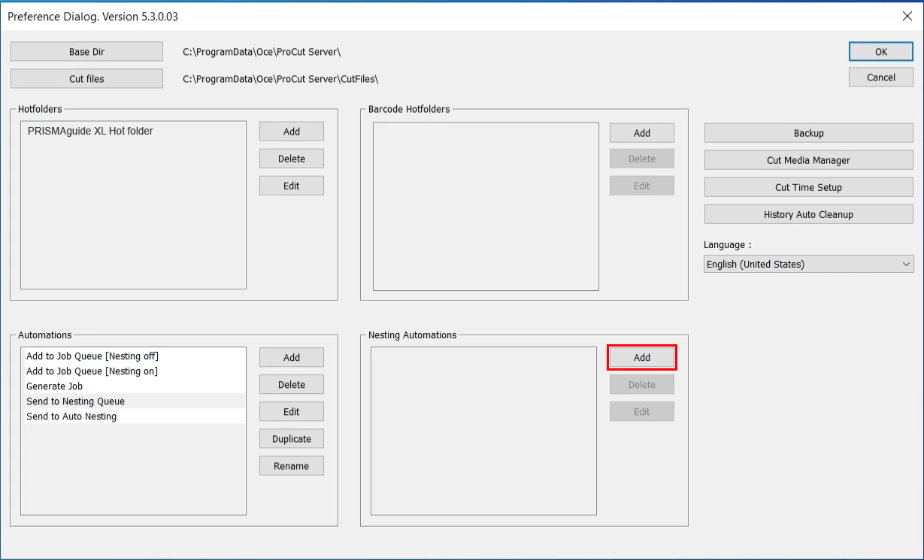Delete the selected hotfolder
Screen dimensions: 924x560
pos(292,159)
